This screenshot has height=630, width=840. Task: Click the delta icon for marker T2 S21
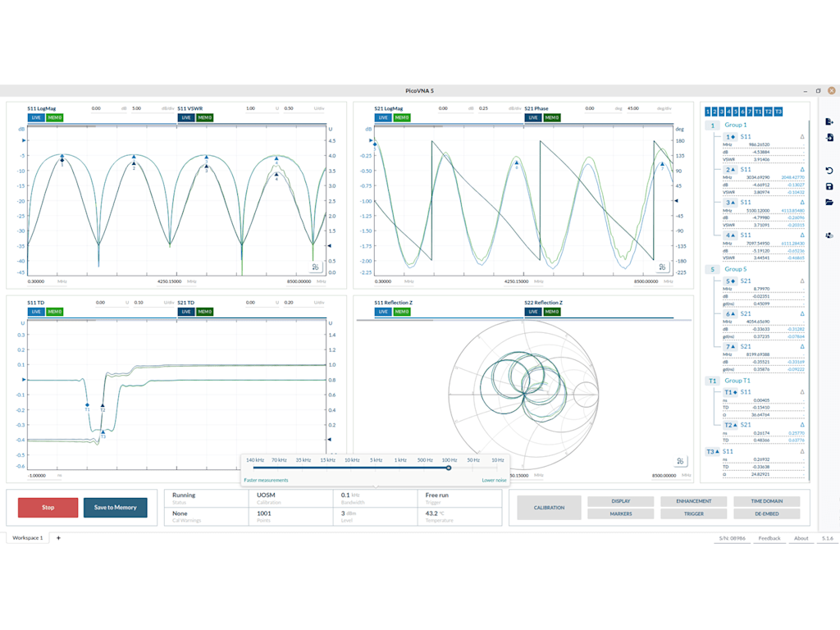click(x=802, y=425)
